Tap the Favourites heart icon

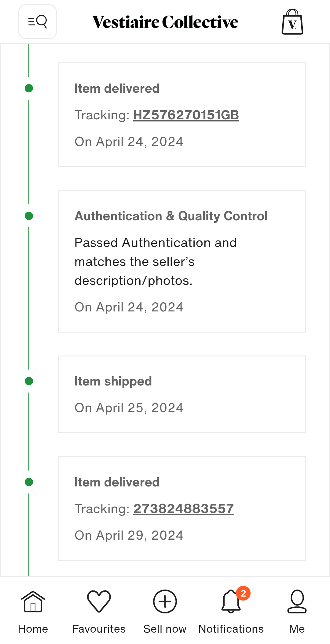[x=99, y=601]
